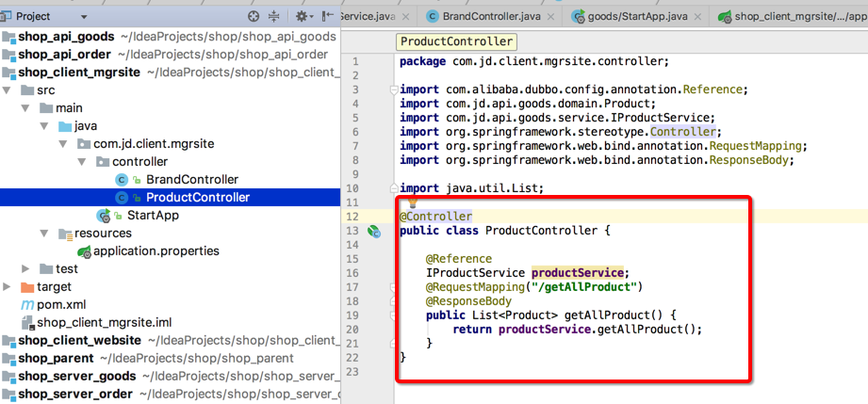The height and width of the screenshot is (404, 868).
Task: Collapse the resources folder
Action: [x=45, y=233]
